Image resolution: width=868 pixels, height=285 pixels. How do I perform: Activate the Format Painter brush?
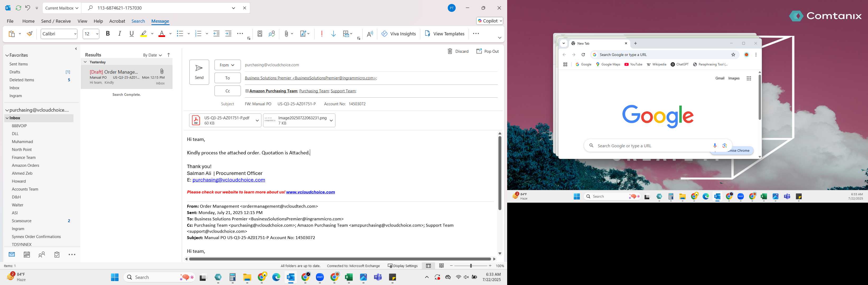tap(30, 34)
